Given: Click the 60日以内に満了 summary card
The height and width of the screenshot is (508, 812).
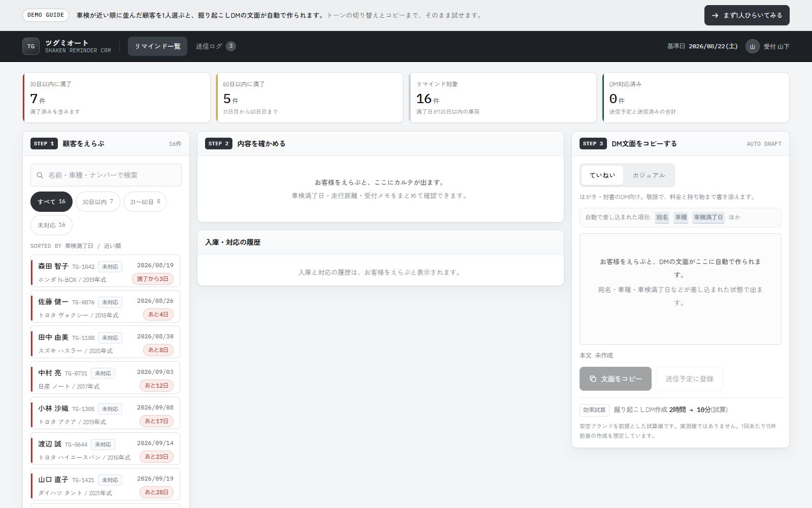Looking at the screenshot, I should click(310, 98).
